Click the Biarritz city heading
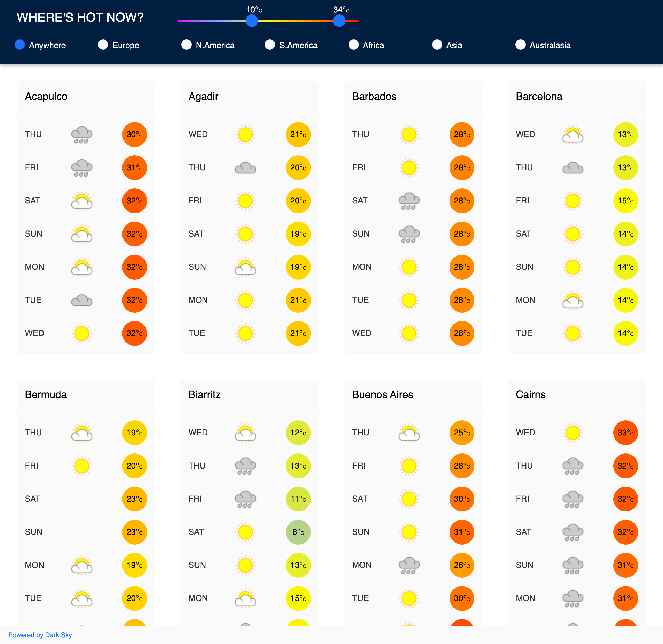 (204, 394)
